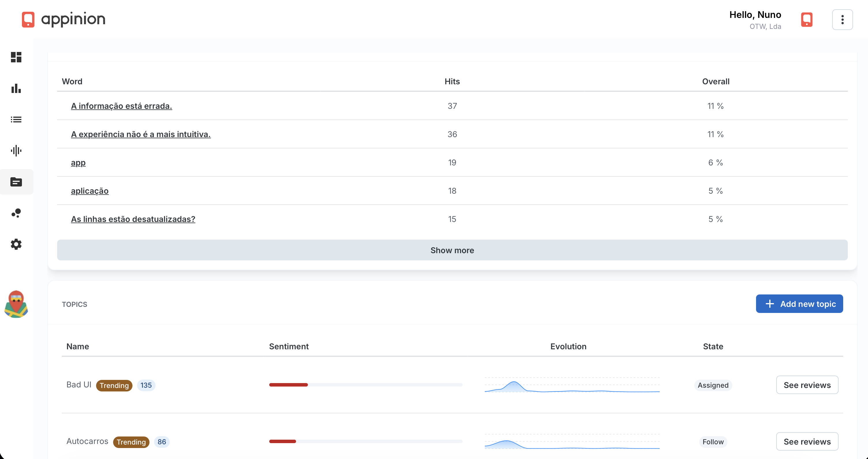Open the 'app' word link
Screen dimensions: 868x459
coord(78,163)
